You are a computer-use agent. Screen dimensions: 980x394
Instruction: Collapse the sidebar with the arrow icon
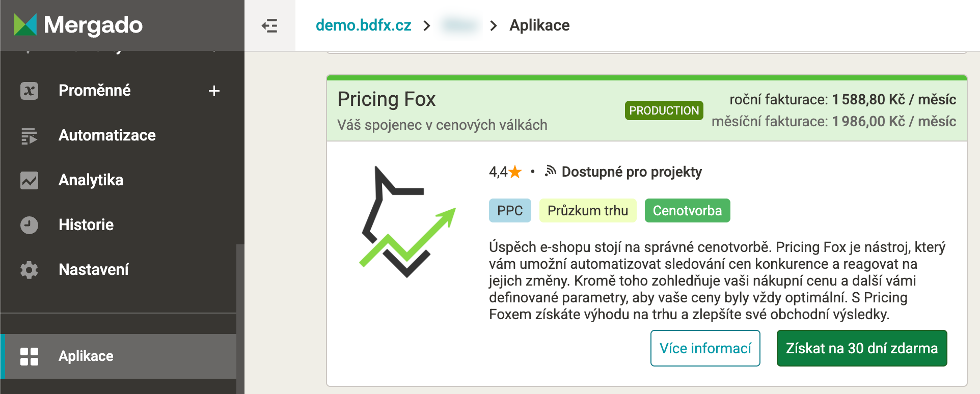pyautogui.click(x=269, y=25)
